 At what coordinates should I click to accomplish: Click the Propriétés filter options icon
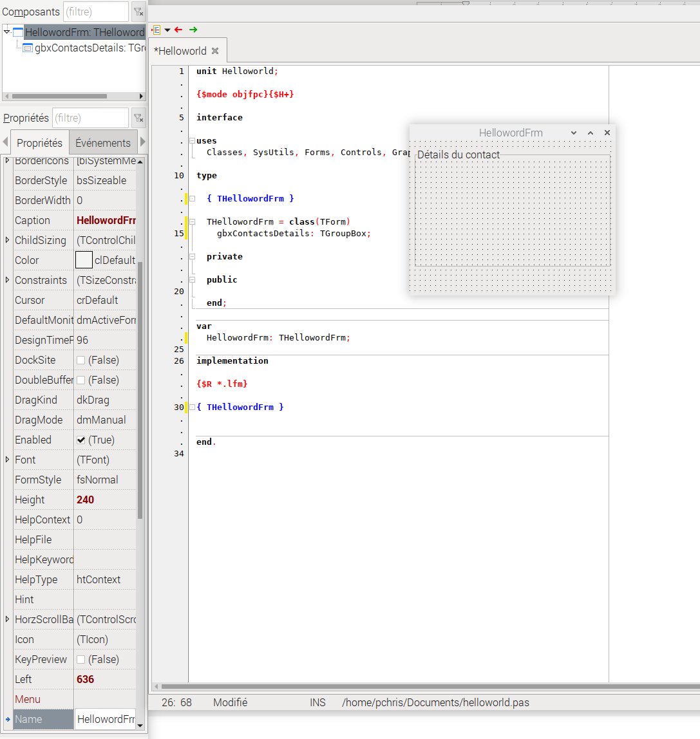click(x=138, y=118)
